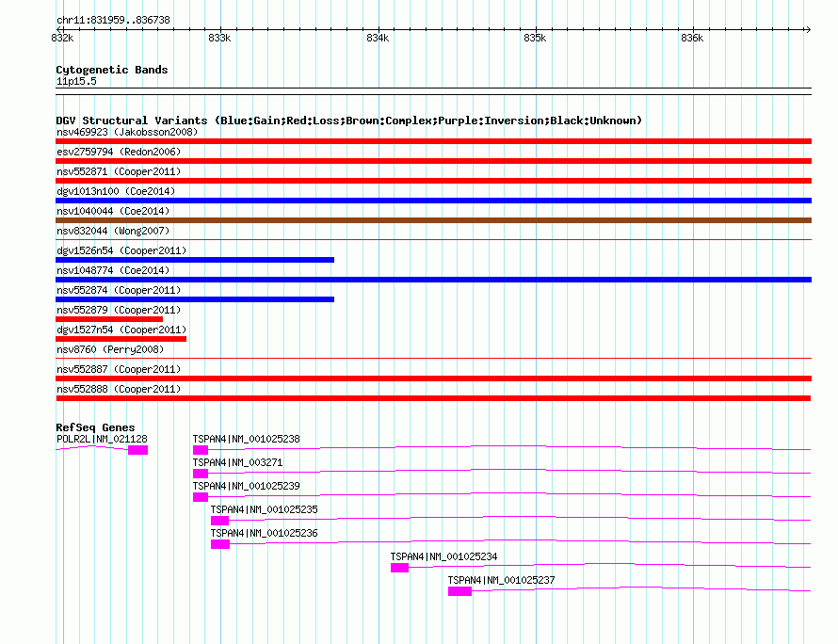The height and width of the screenshot is (644, 838).
Task: Open the nsv1048774 (Coe2014) label
Action: pos(113,270)
